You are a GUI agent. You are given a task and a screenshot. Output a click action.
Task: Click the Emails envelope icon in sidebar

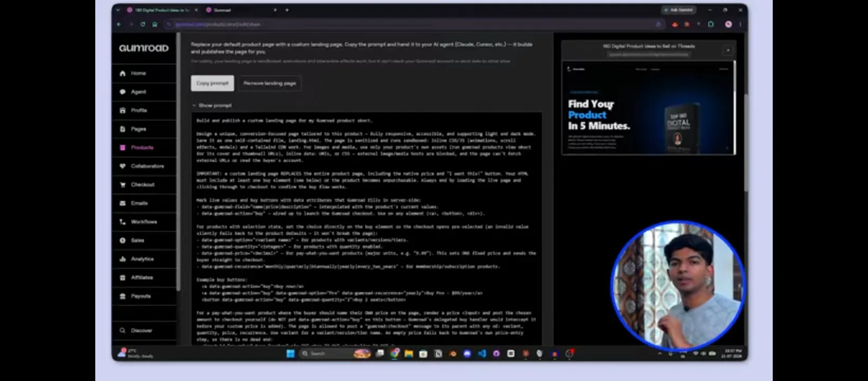pos(123,203)
